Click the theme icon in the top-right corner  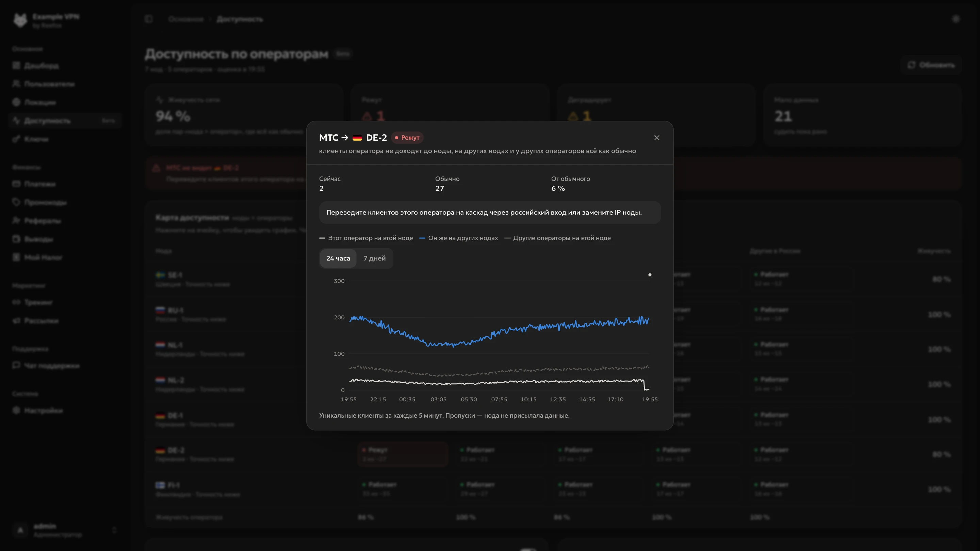click(955, 19)
